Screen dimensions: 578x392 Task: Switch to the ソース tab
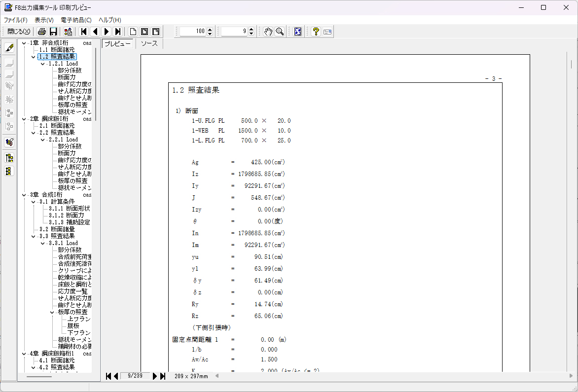[149, 43]
